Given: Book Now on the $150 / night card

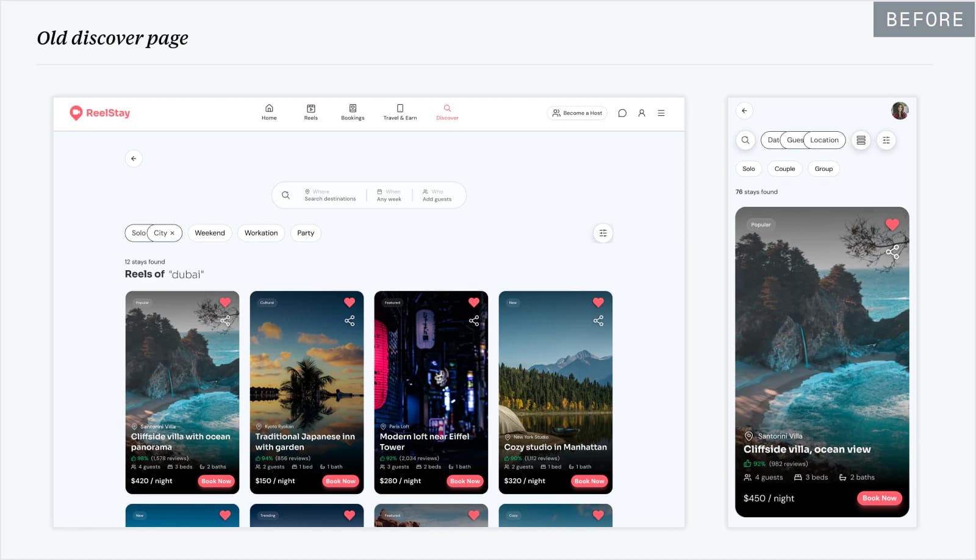Looking at the screenshot, I should 340,481.
